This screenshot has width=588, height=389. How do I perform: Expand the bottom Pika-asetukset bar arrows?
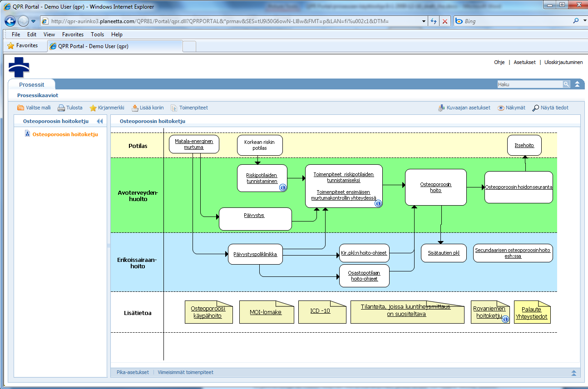click(x=574, y=373)
